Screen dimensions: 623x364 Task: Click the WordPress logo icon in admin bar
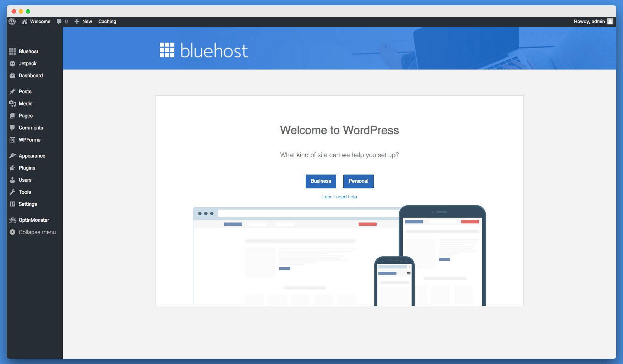(x=12, y=21)
